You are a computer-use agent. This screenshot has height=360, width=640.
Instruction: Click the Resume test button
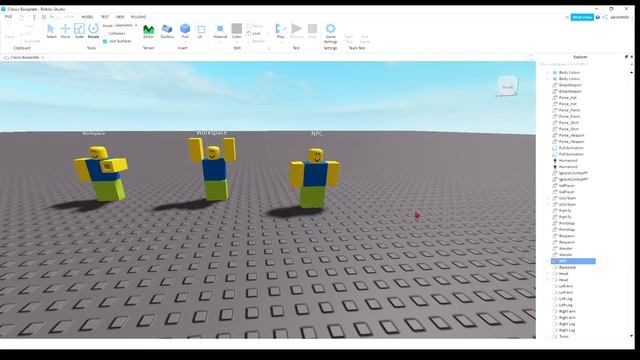click(297, 31)
